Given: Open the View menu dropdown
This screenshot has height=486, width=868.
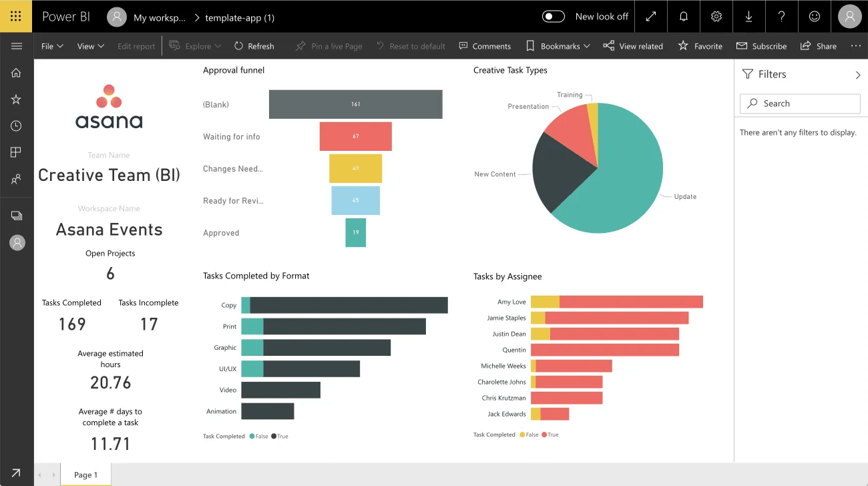Looking at the screenshot, I should 90,46.
